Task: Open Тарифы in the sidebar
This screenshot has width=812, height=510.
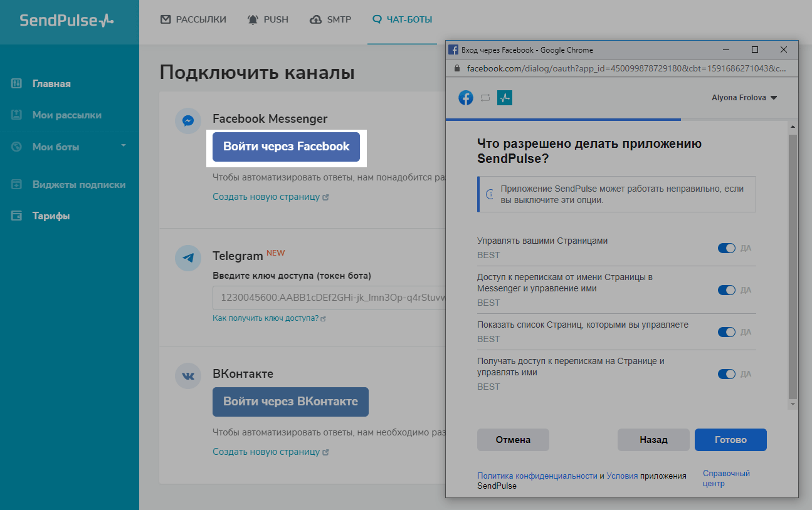Action: (x=51, y=216)
